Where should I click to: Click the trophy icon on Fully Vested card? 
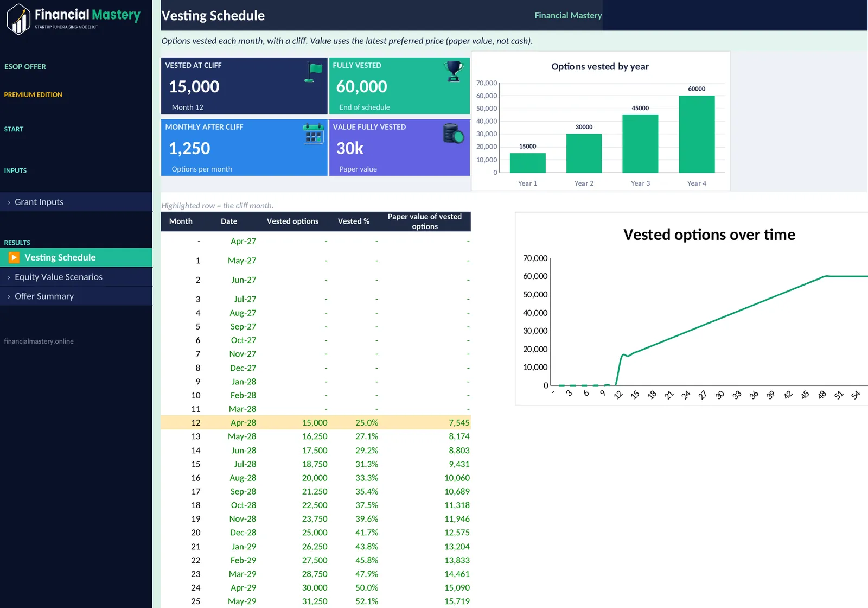click(x=454, y=71)
